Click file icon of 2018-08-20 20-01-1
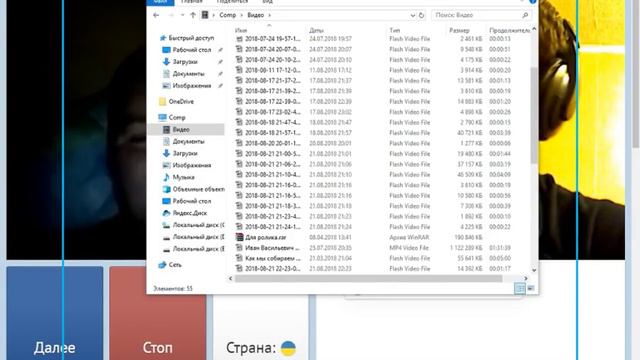This screenshot has width=640, height=360. pos(239,143)
